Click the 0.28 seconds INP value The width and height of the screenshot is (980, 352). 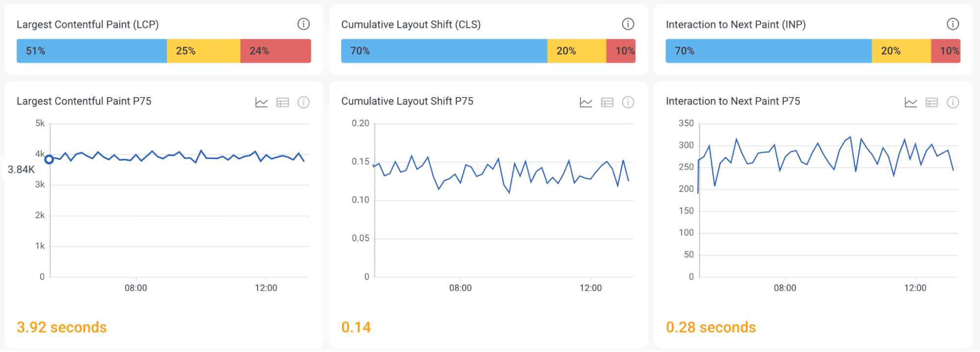click(x=711, y=327)
